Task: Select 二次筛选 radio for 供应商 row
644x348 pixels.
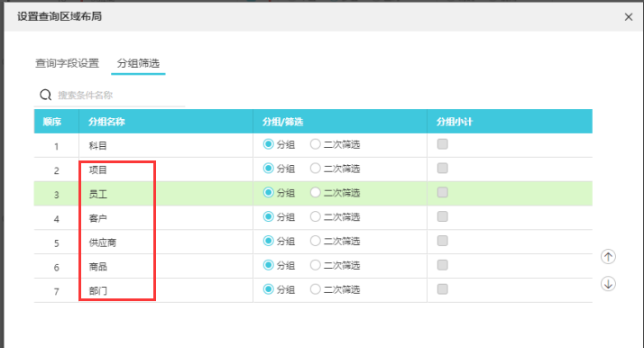Action: [316, 241]
